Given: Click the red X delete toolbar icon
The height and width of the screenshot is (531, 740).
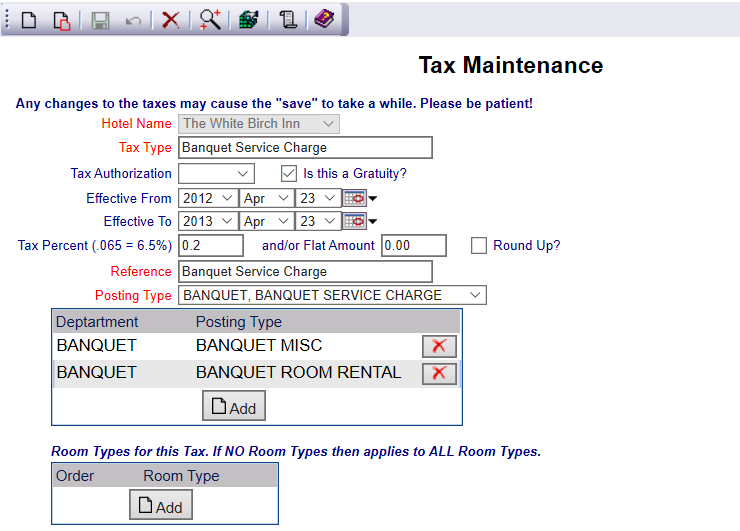Looking at the screenshot, I should coord(171,20).
